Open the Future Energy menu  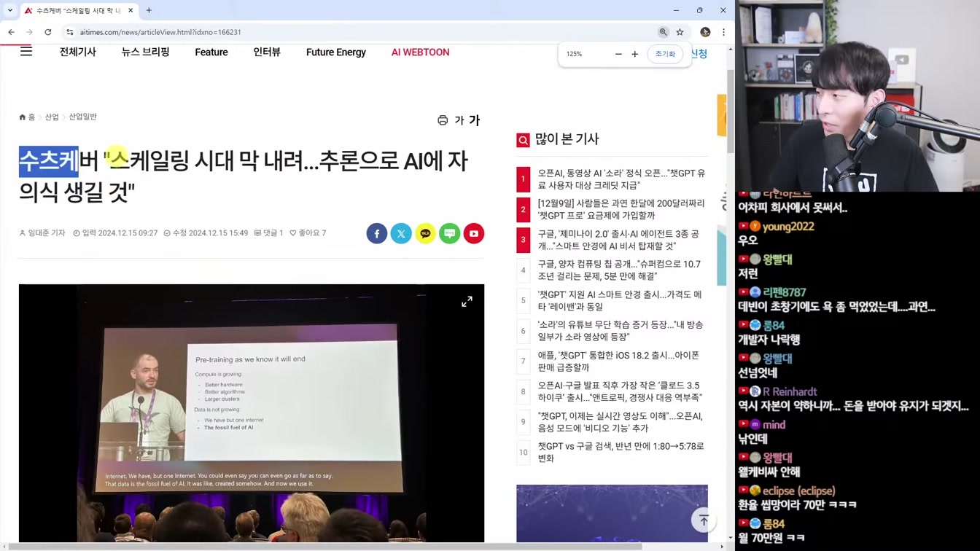click(336, 52)
